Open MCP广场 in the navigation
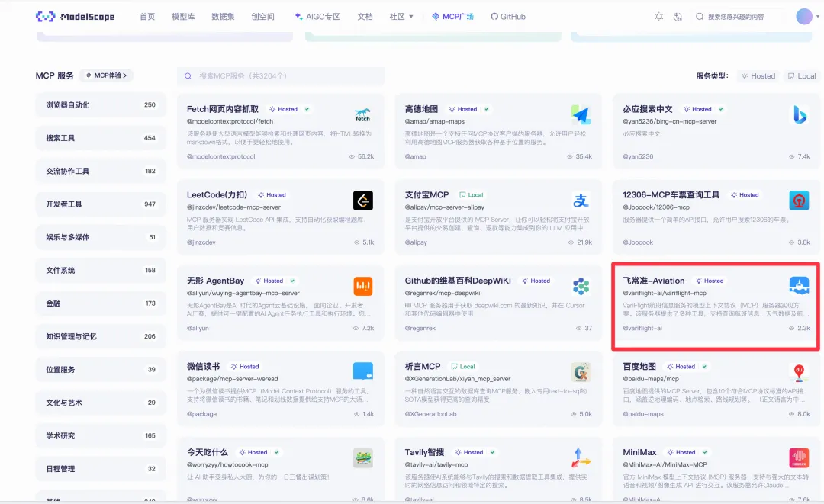Image resolution: width=824 pixels, height=504 pixels. click(x=452, y=17)
